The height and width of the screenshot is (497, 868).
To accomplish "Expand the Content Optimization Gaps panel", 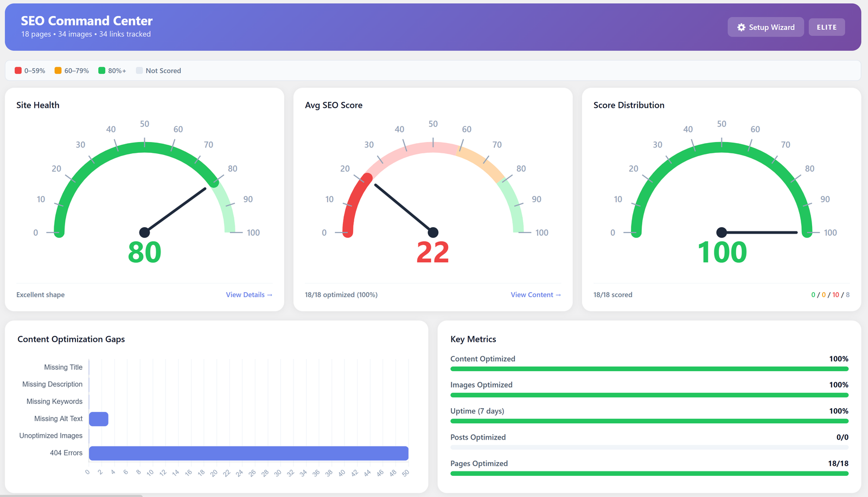I will pos(71,339).
